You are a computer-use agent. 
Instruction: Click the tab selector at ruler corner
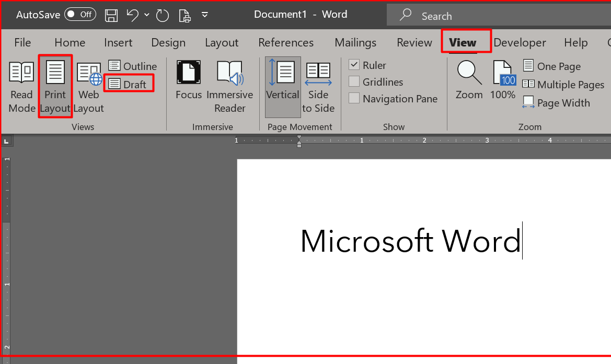click(6, 142)
